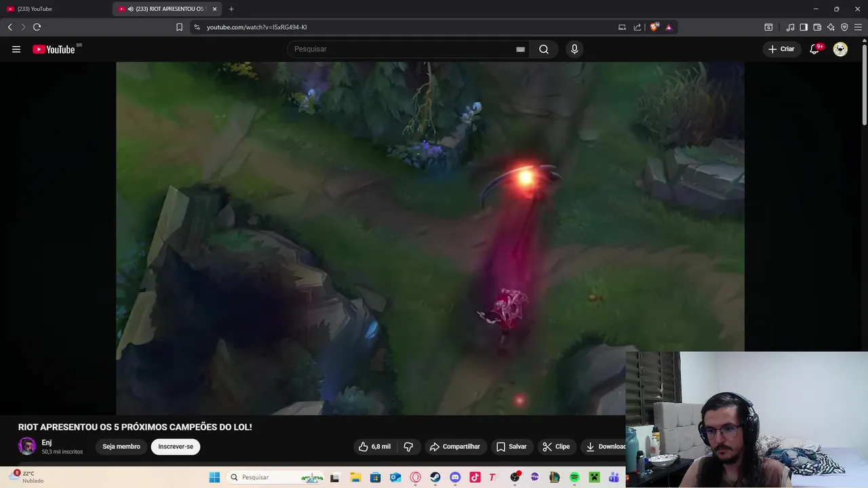Screen dimensions: 868x488
Task: Open TikTok from the taskbar
Action: (x=475, y=477)
